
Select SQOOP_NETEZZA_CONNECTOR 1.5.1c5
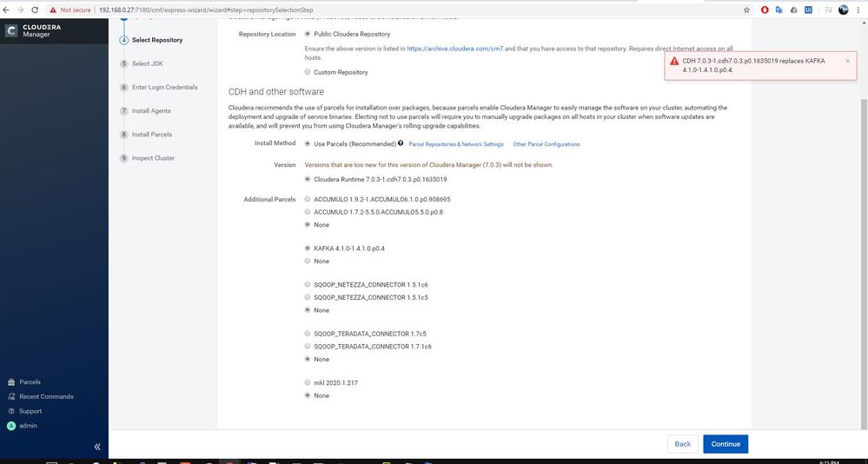308,297
